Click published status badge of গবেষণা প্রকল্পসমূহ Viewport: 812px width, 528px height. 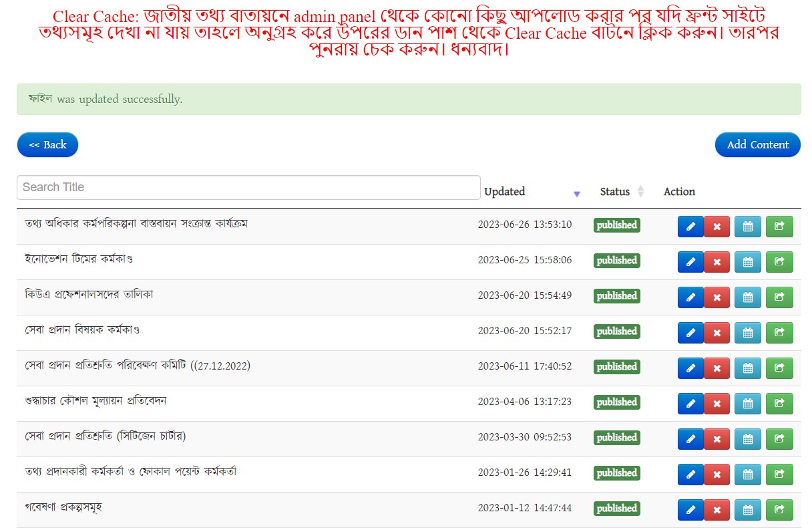[x=616, y=509]
